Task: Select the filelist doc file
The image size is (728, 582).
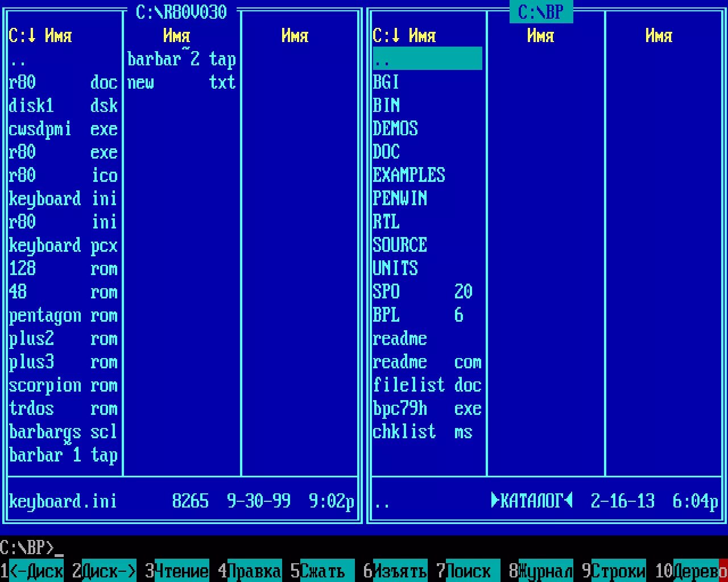Action: point(428,385)
